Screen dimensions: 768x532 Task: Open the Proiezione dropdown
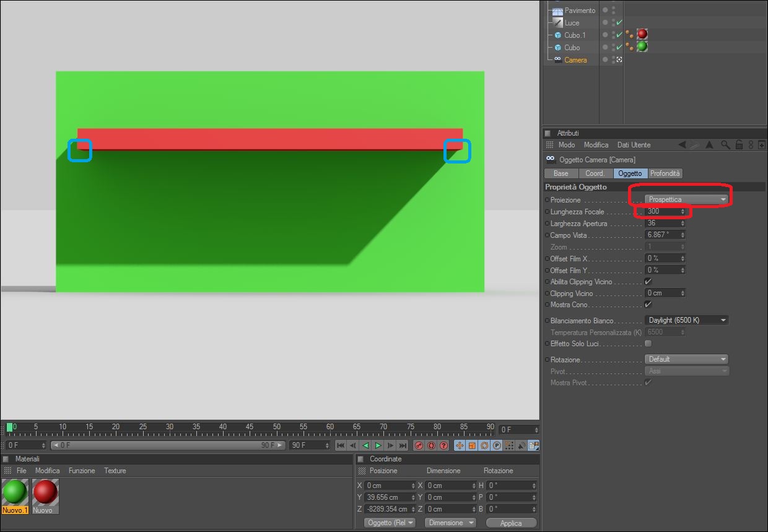tap(686, 199)
